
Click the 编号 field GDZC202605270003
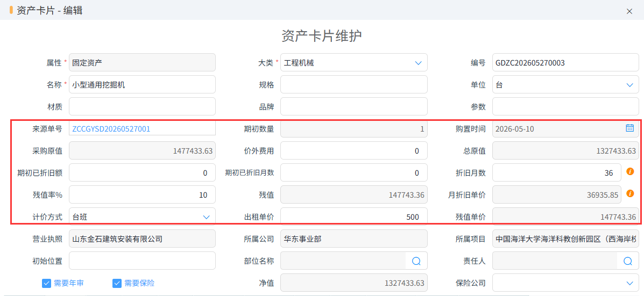[x=565, y=63]
